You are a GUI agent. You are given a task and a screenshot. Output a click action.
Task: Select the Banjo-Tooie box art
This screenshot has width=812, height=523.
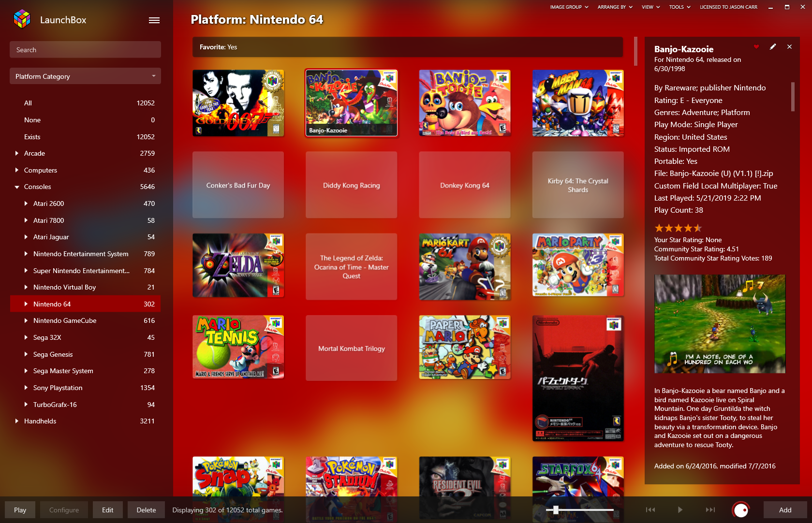pos(465,103)
